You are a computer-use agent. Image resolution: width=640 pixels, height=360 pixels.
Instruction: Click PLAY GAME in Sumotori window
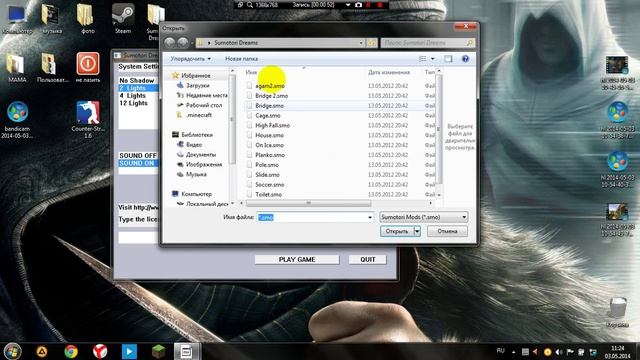pos(297,260)
